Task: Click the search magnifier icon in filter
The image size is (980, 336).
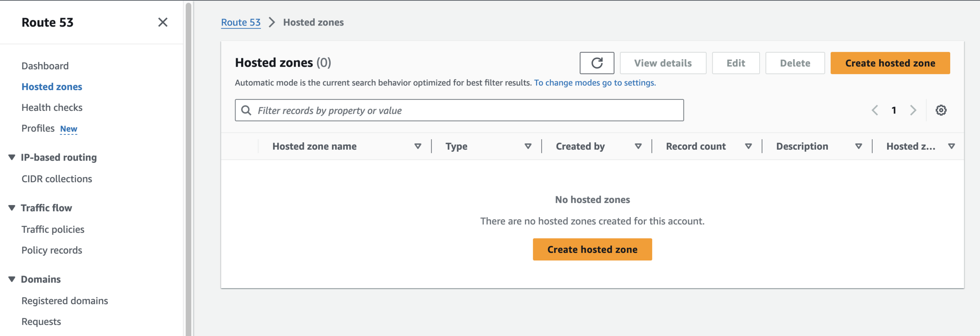Action: (246, 110)
